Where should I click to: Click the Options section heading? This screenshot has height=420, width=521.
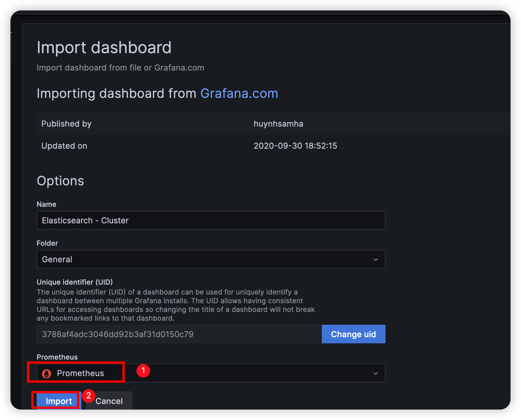click(60, 181)
